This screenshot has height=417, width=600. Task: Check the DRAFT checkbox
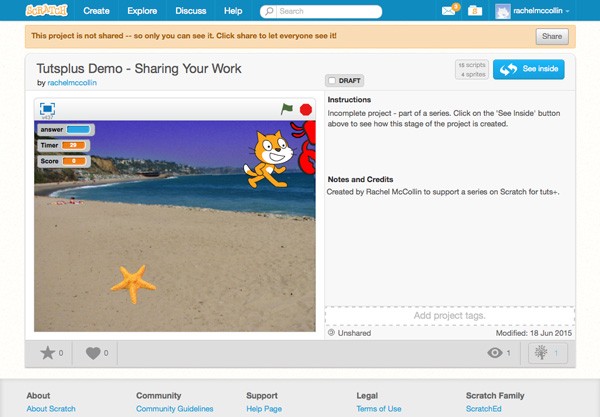332,81
